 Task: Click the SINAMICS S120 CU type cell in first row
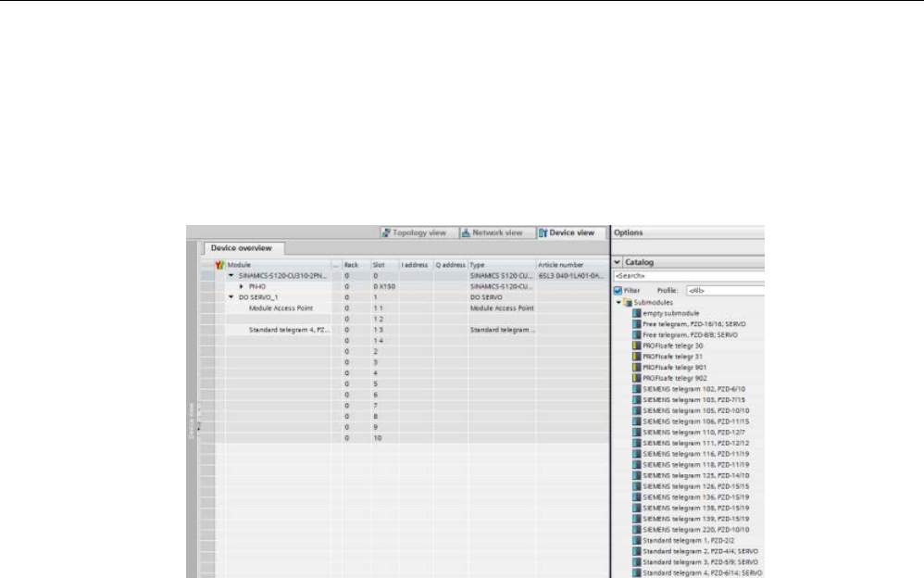[502, 275]
